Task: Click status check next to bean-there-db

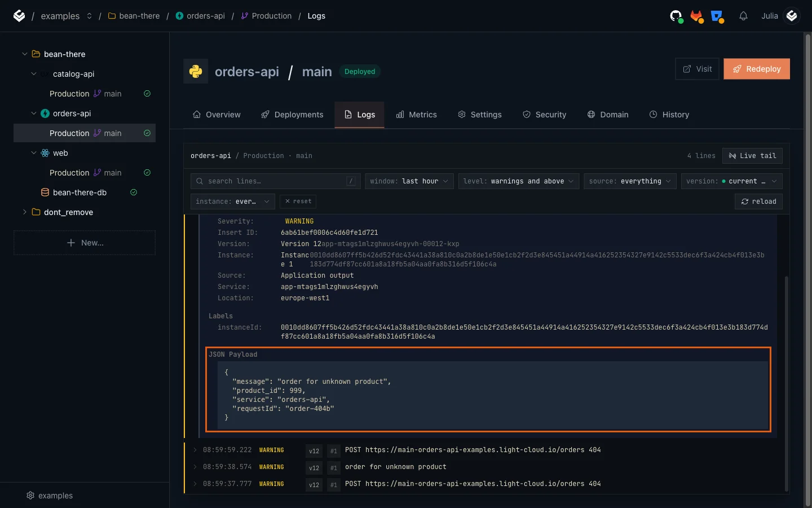Action: click(x=134, y=192)
